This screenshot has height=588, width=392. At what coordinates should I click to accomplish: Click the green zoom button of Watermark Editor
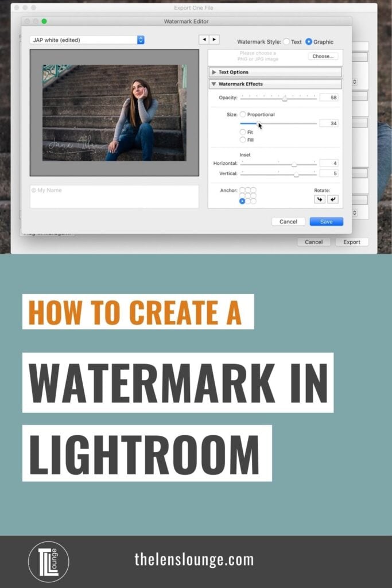[x=44, y=21]
